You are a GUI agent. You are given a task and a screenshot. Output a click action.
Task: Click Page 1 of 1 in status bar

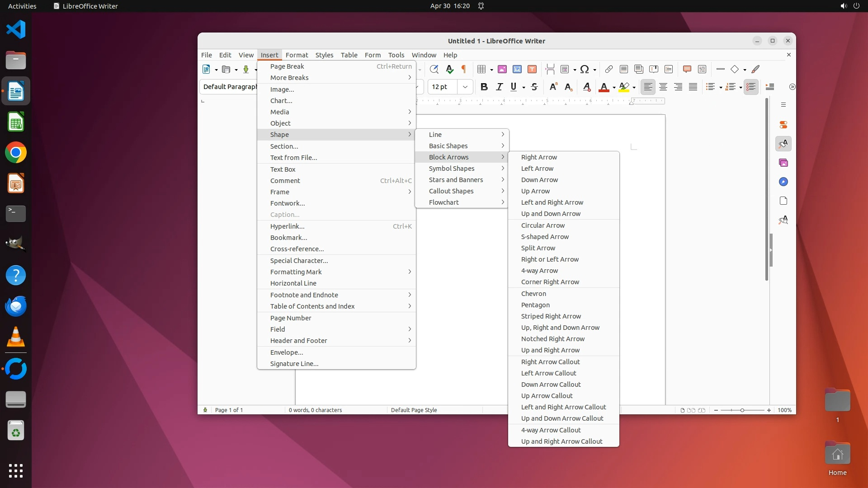tap(229, 410)
